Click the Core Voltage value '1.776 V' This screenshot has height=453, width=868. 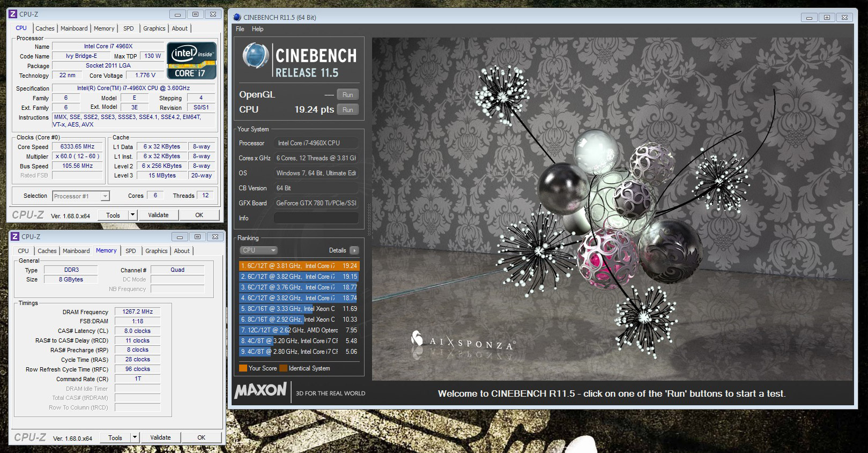pos(145,75)
